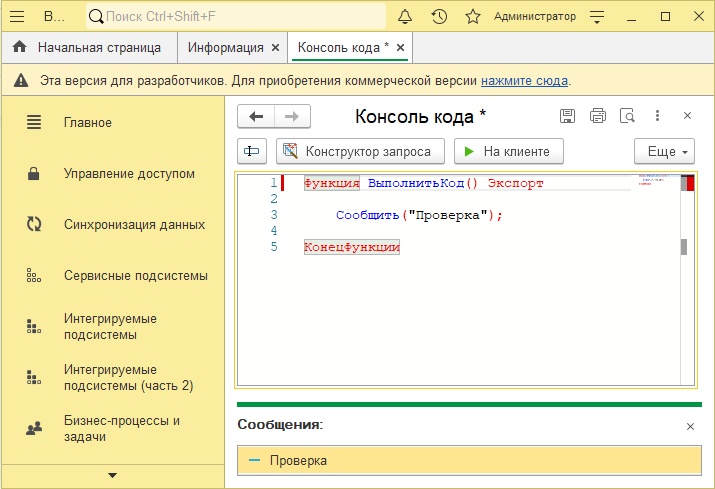715x489 pixels.
Task: Run code with На клиенте button
Action: click(x=509, y=151)
